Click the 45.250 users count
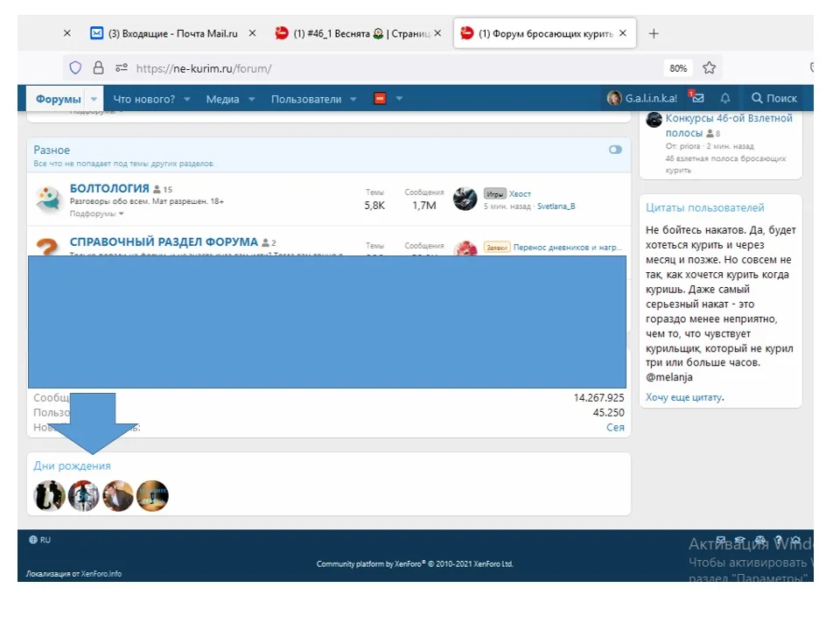Viewport: 840px width, 630px height. 609,412
